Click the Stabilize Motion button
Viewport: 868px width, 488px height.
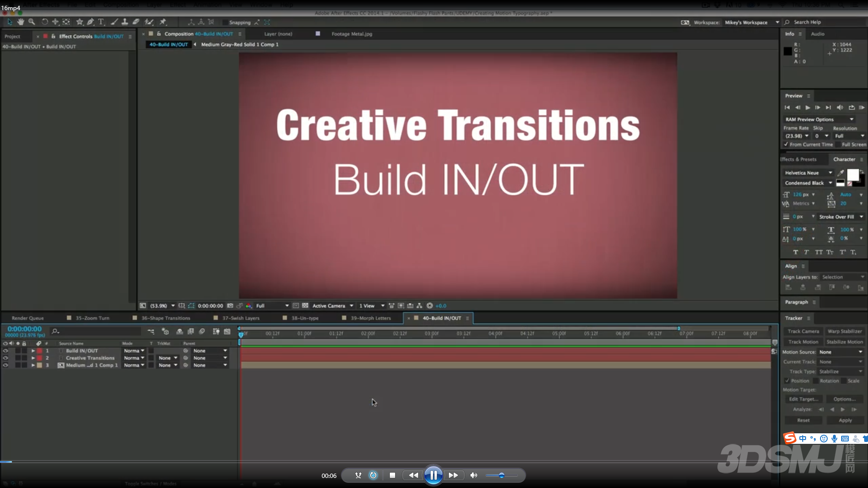tap(845, 342)
